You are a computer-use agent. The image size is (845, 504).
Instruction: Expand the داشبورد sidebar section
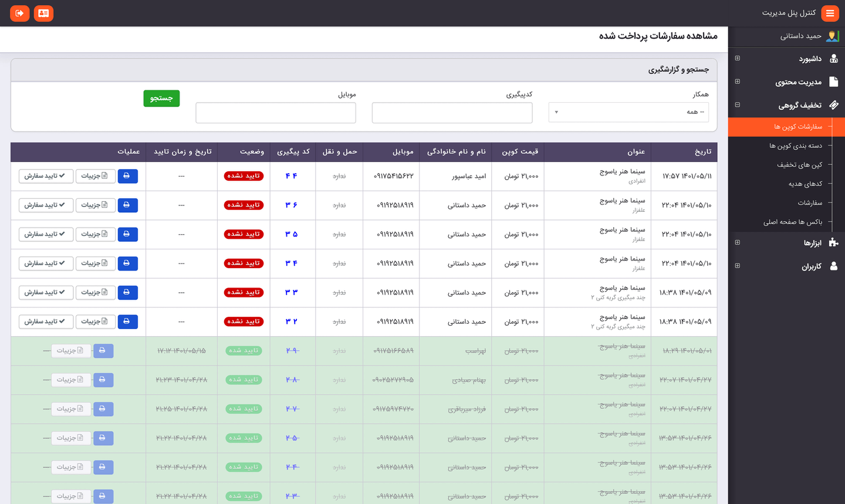click(x=738, y=59)
